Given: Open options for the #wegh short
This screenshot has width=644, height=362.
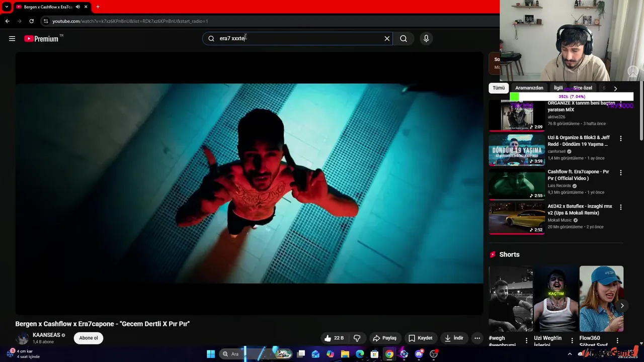Looking at the screenshot, I should pos(527,340).
